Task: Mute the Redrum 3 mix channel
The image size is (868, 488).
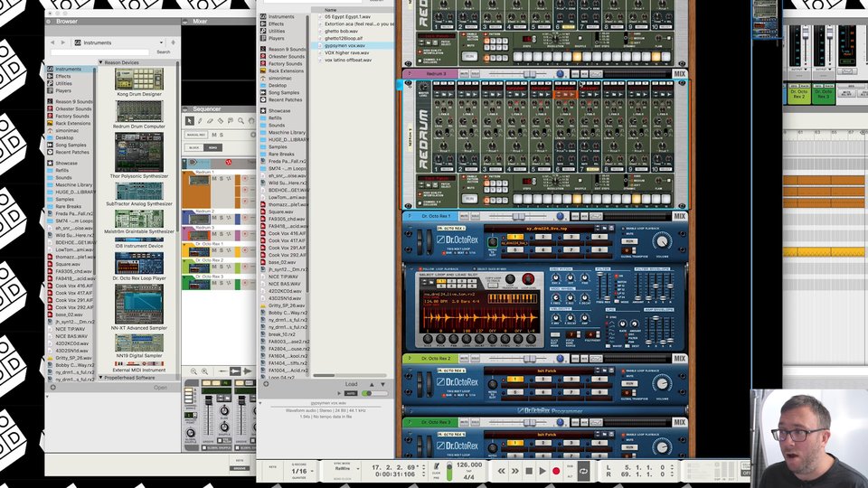Action: point(464,73)
